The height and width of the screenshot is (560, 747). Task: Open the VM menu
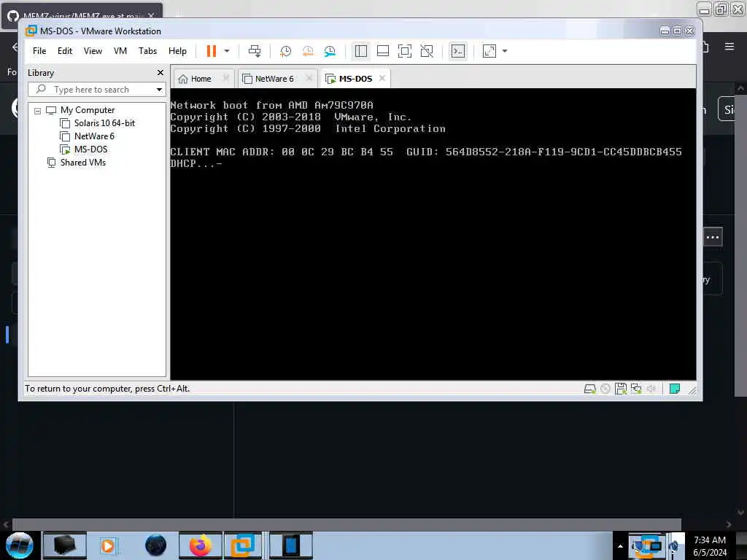point(120,51)
